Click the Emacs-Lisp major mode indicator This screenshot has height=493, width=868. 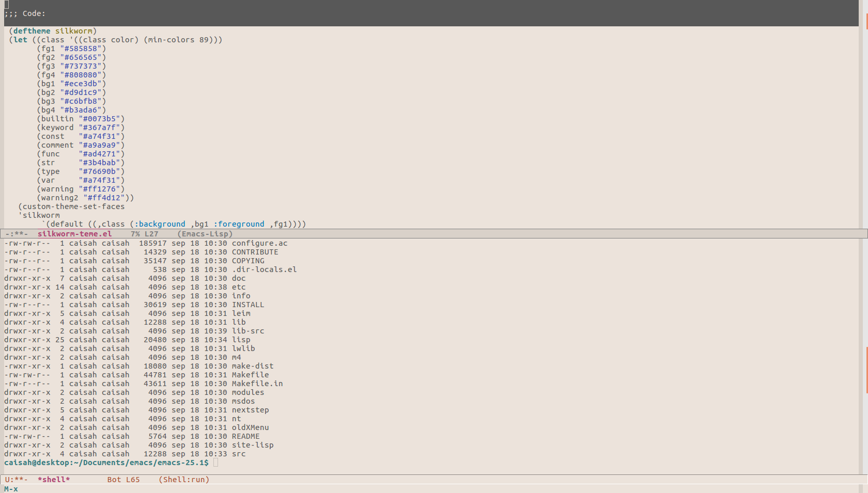(205, 234)
